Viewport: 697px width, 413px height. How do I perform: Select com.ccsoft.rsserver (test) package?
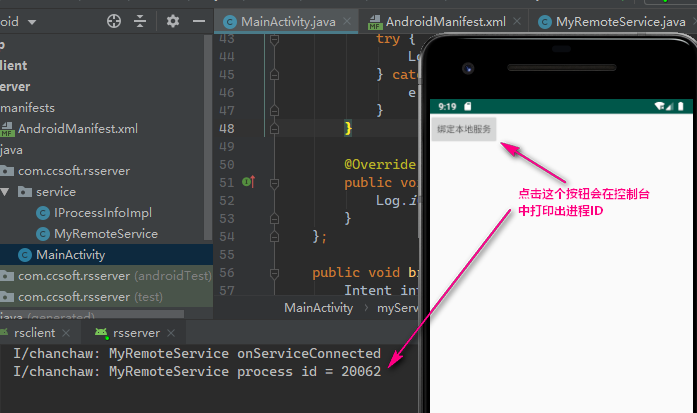click(90, 297)
